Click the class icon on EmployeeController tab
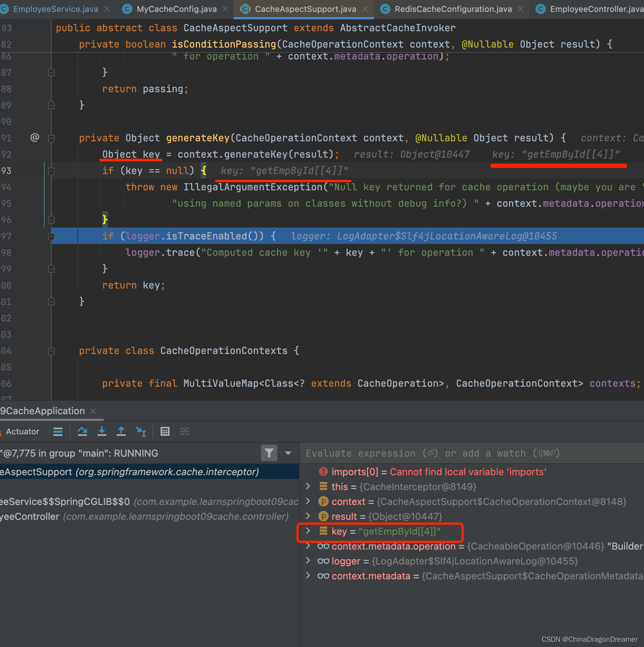Viewport: 644px width, 647px height. click(541, 9)
